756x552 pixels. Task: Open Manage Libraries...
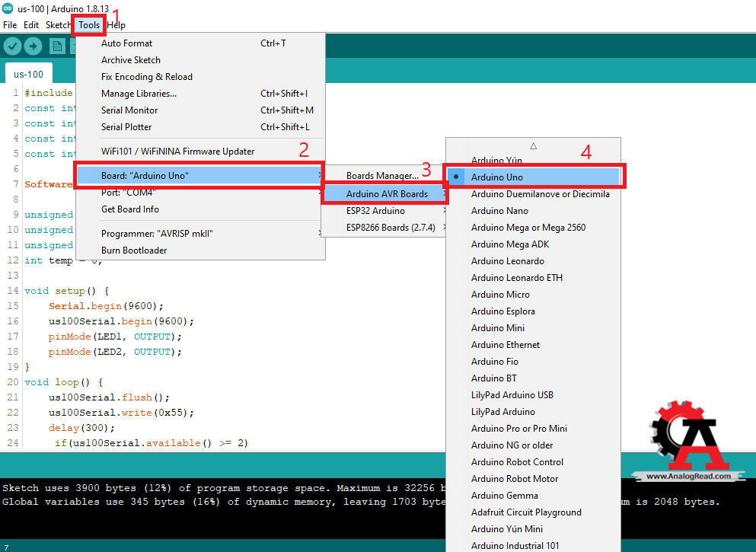click(200, 94)
